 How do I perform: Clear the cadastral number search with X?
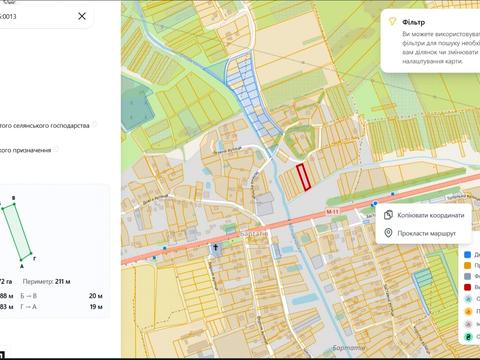[x=82, y=16]
